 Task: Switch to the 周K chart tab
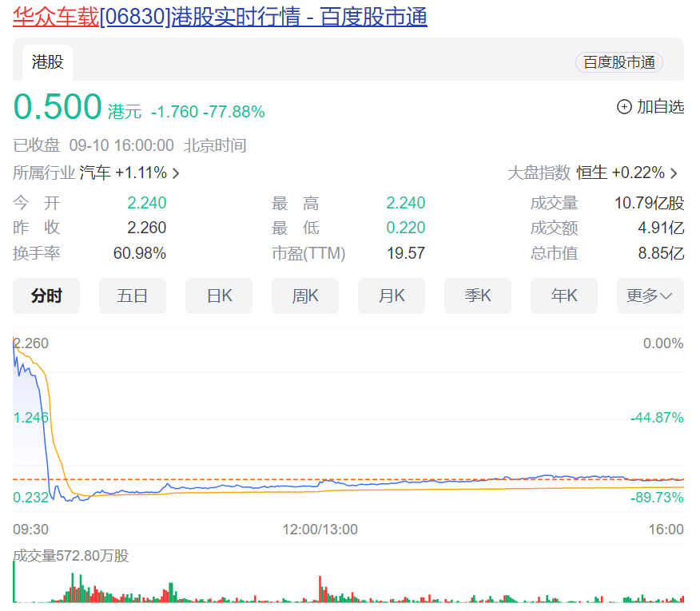(x=305, y=296)
